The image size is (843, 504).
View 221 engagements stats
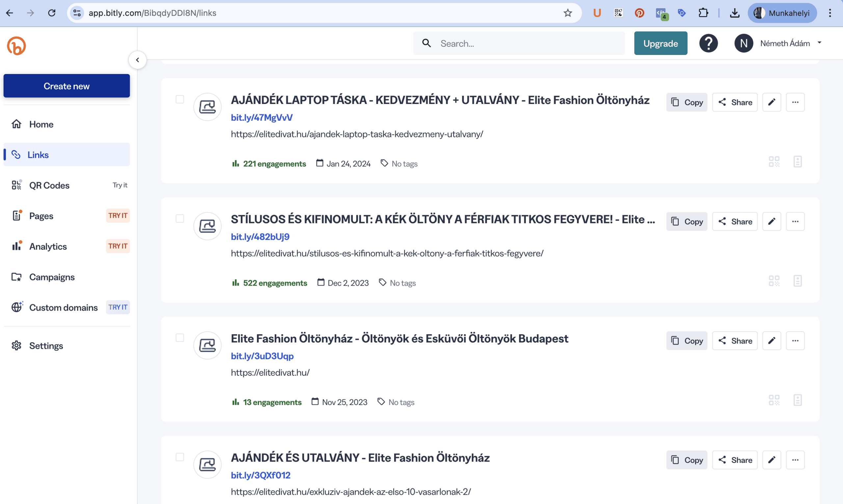pos(269,164)
